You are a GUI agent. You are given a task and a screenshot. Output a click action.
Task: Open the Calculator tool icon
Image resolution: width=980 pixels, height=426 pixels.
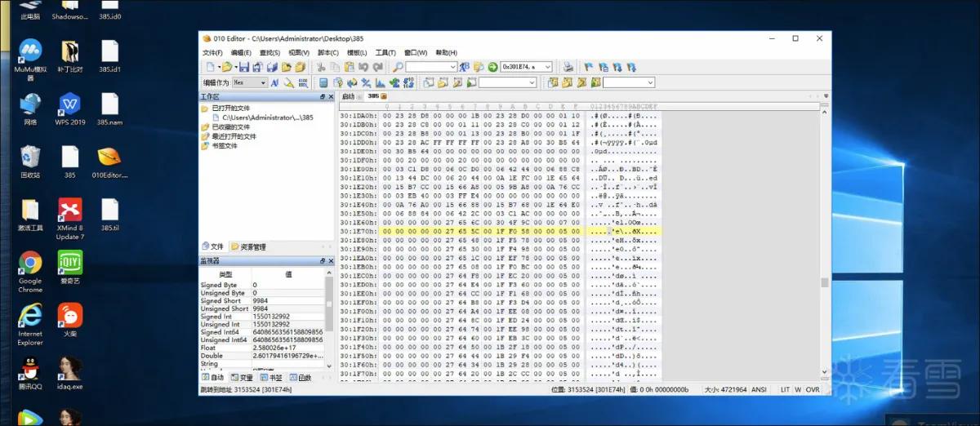click(323, 82)
